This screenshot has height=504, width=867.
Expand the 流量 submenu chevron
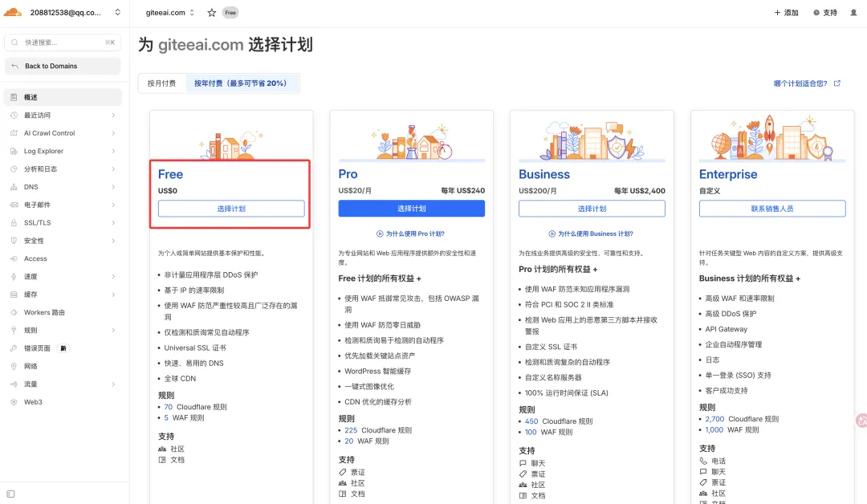[x=113, y=384]
